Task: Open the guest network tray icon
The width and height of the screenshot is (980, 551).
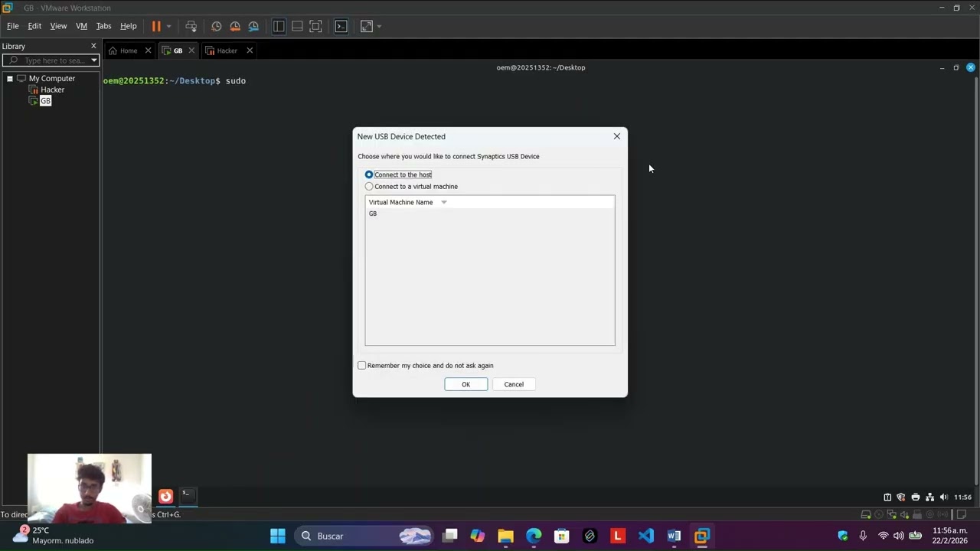Action: tap(929, 497)
